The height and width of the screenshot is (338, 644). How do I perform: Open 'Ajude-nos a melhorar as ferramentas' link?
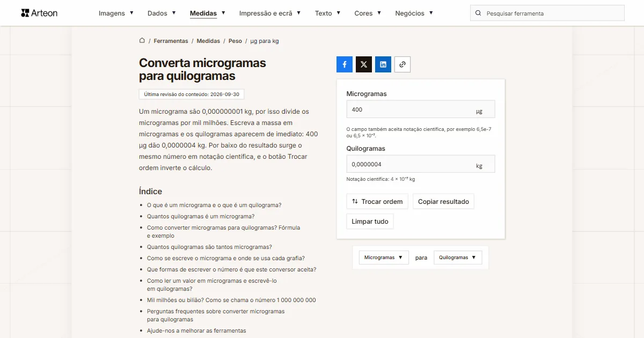coord(196,330)
